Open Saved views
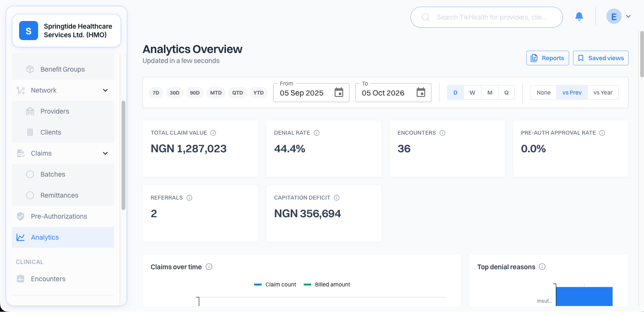Image resolution: width=644 pixels, height=317 pixels. click(601, 58)
